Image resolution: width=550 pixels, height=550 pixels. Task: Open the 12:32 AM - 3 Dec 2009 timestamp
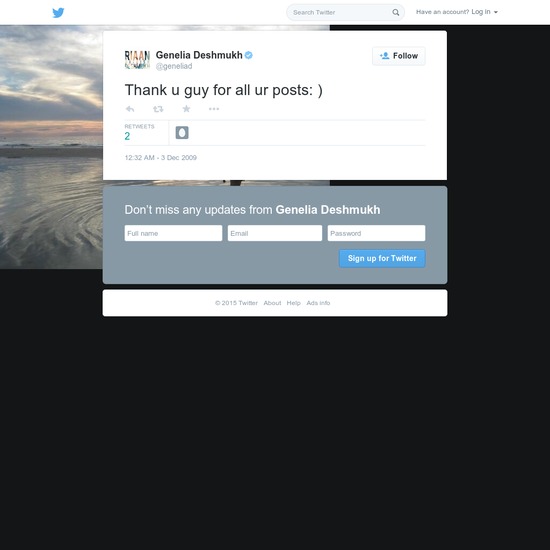pos(161,158)
